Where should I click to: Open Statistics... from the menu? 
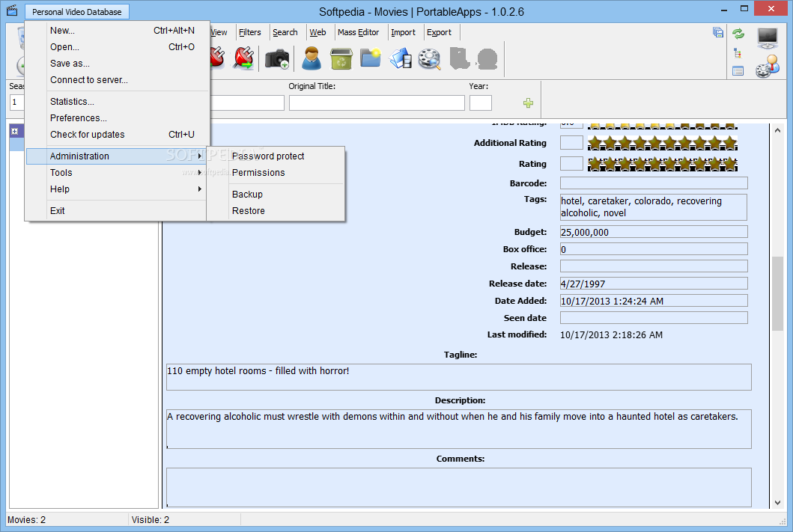(x=117, y=102)
